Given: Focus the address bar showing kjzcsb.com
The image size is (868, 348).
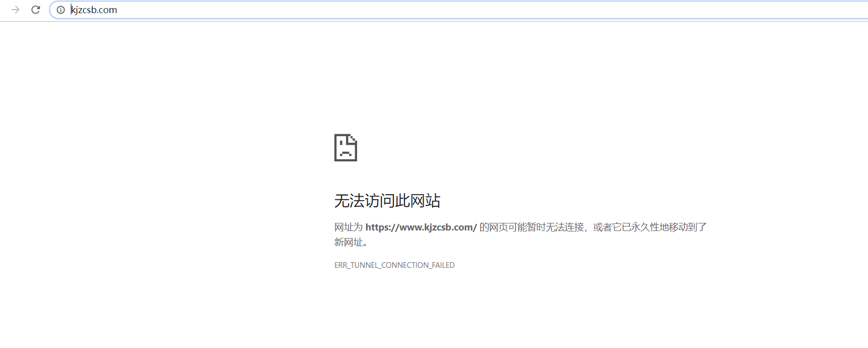Looking at the screenshot, I should 459,10.
